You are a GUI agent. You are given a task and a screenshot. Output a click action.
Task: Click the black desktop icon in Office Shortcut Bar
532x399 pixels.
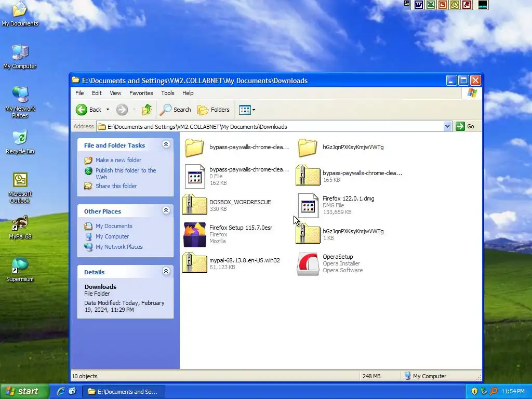pyautogui.click(x=483, y=4)
